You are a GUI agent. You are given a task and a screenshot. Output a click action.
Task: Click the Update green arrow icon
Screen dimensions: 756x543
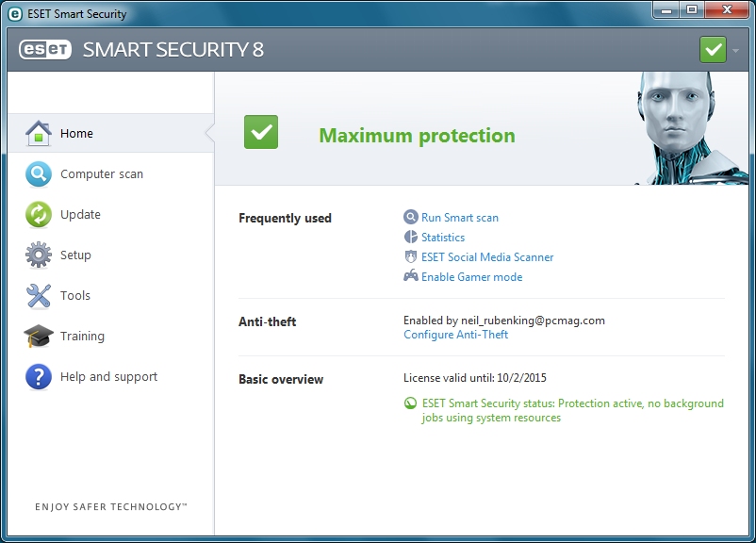click(x=38, y=214)
